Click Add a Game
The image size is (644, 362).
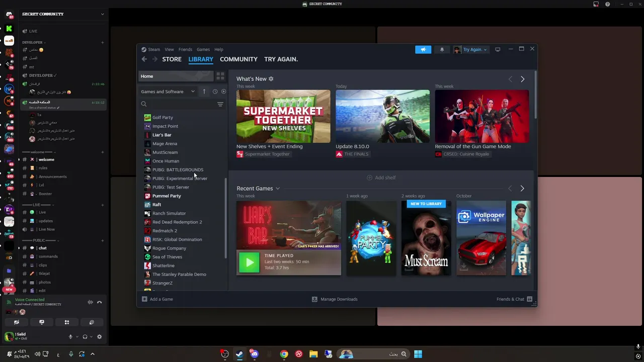(x=157, y=299)
